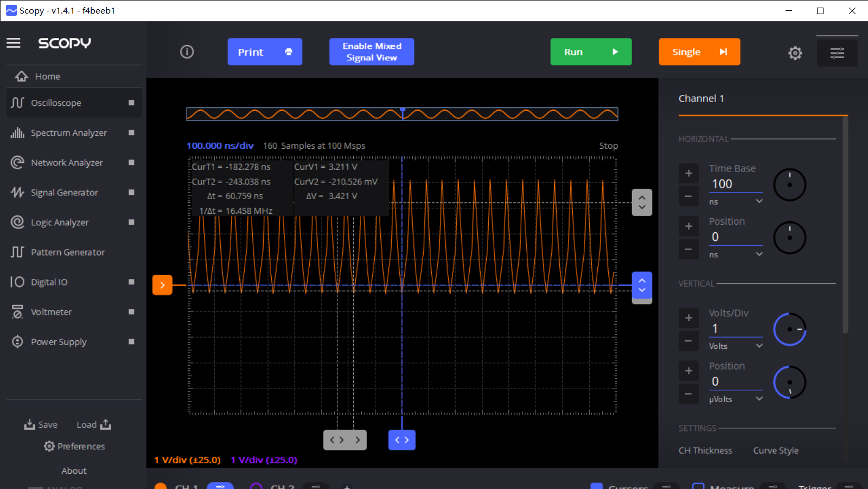The width and height of the screenshot is (868, 489).
Task: Click the info icon in the toolbar
Action: 187,52
